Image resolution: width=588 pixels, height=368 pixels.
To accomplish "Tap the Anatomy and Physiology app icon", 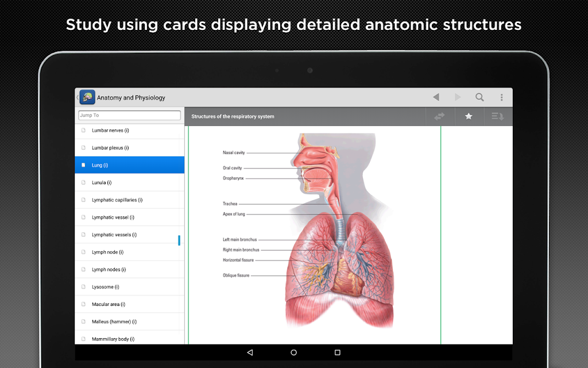I will (87, 97).
